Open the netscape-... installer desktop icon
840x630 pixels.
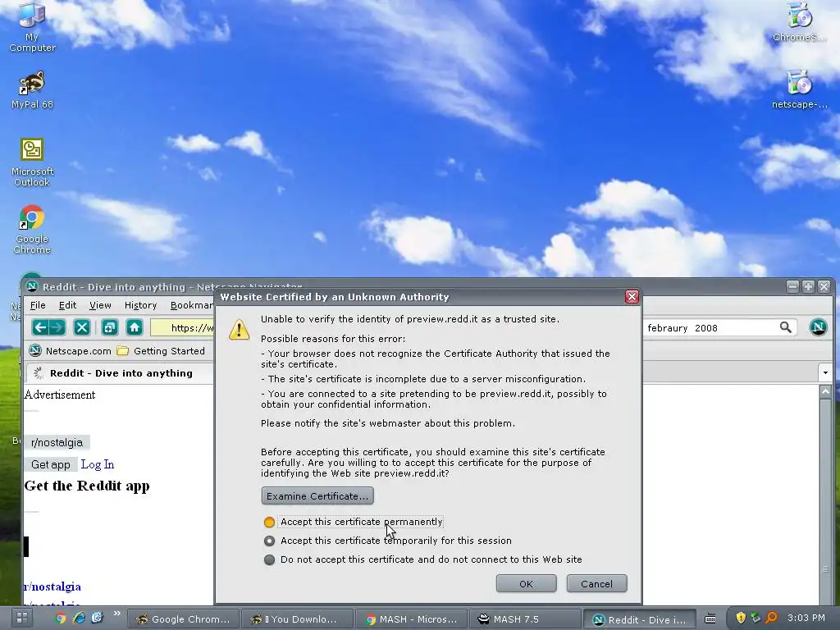coord(800,89)
